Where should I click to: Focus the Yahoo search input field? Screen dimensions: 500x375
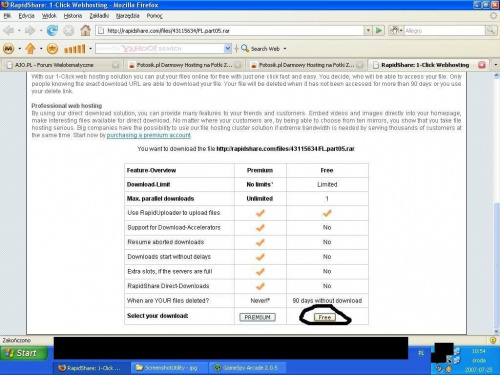pyautogui.click(x=160, y=49)
